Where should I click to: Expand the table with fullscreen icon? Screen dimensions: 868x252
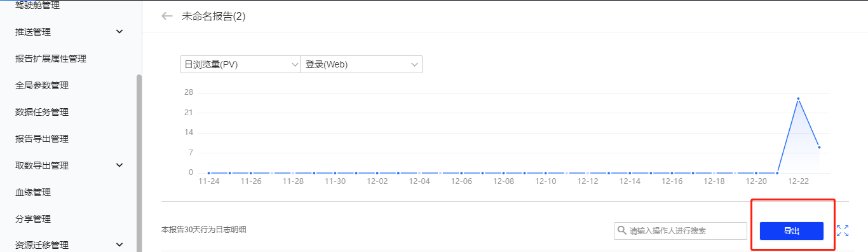pyautogui.click(x=843, y=231)
